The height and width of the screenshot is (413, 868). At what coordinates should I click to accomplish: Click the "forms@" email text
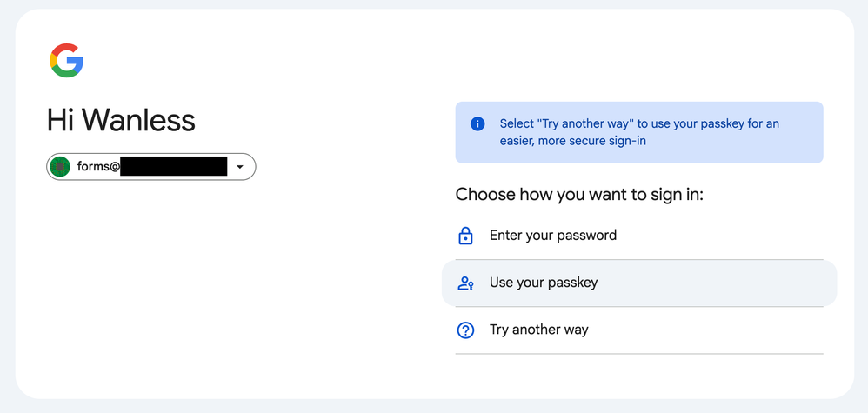(97, 167)
